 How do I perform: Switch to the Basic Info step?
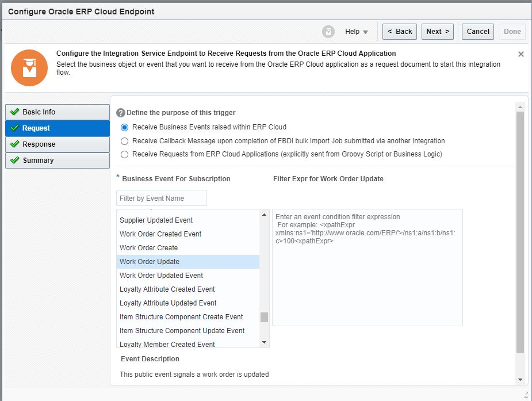(x=58, y=112)
